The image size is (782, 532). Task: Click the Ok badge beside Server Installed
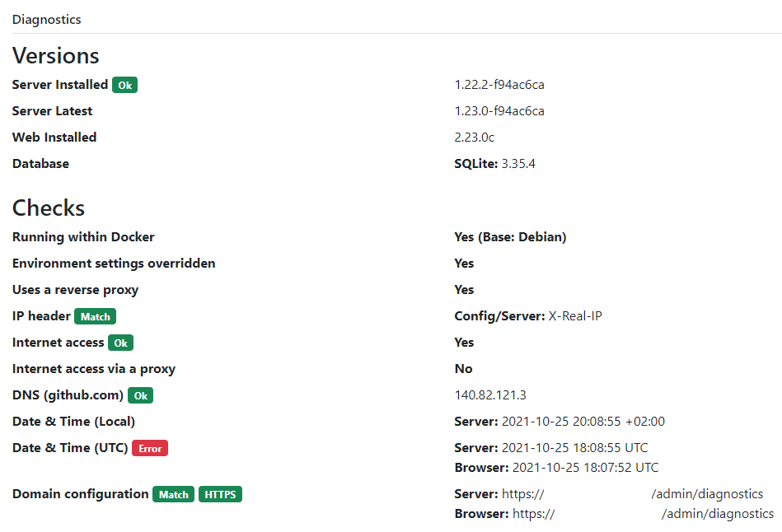pos(124,84)
